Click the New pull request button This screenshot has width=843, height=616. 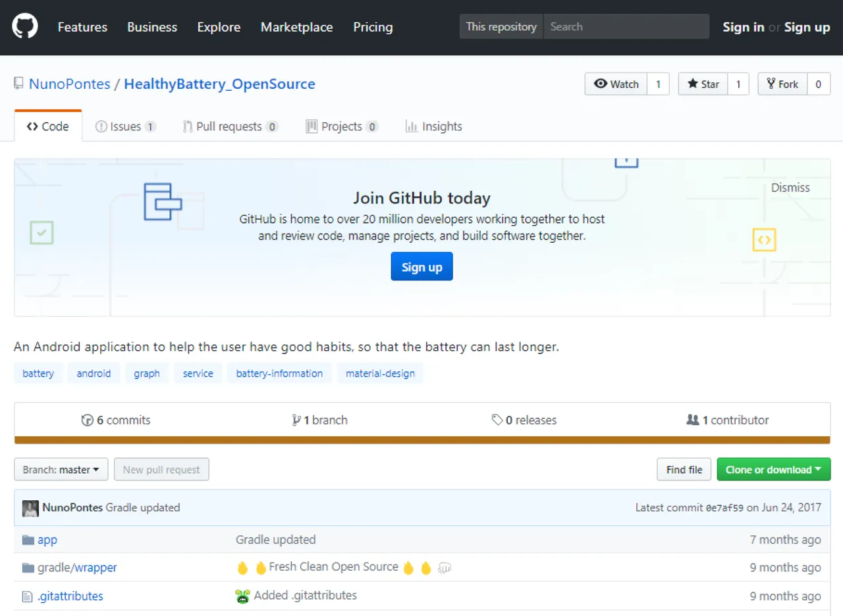click(161, 469)
